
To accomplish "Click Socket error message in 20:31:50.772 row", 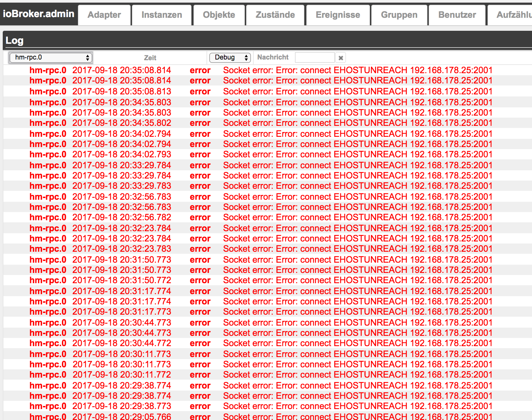I will click(358, 280).
